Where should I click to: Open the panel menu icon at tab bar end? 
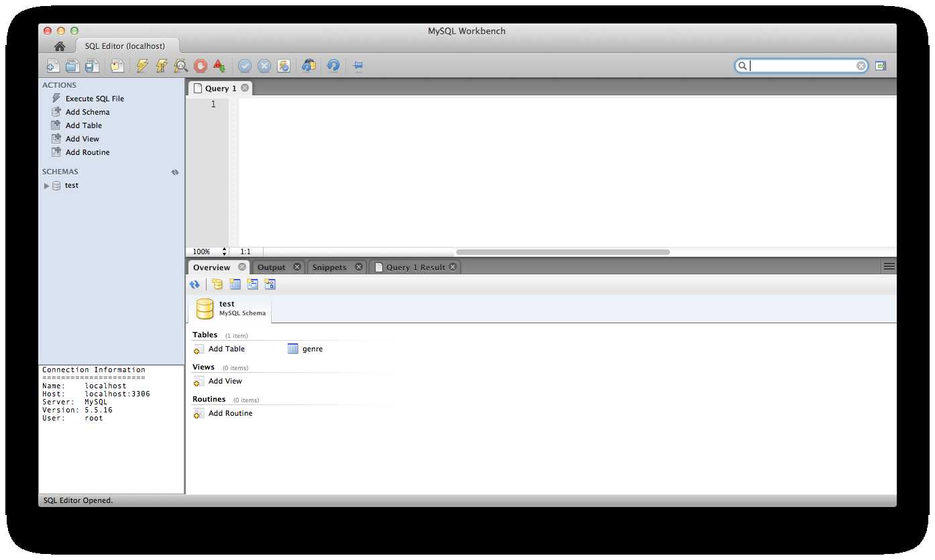tap(889, 266)
